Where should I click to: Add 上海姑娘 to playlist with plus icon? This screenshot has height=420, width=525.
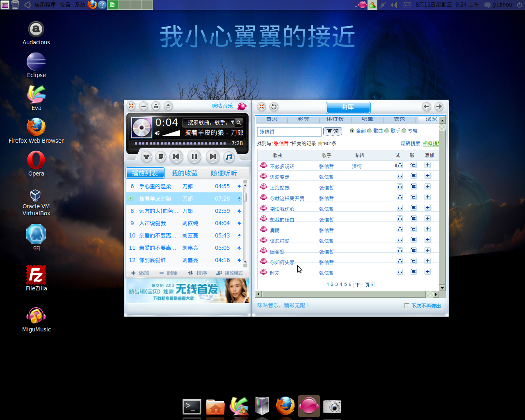(427, 186)
